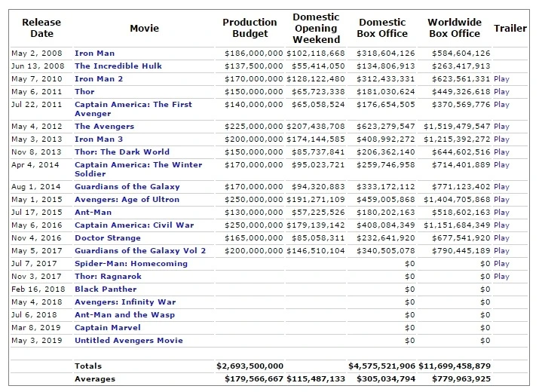Play The Avengers trailer
The image size is (539, 392).
coord(501,127)
